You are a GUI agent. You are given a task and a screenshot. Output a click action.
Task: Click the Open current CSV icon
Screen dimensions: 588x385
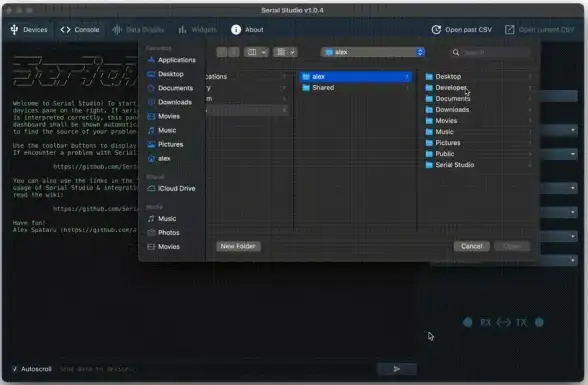(510, 30)
